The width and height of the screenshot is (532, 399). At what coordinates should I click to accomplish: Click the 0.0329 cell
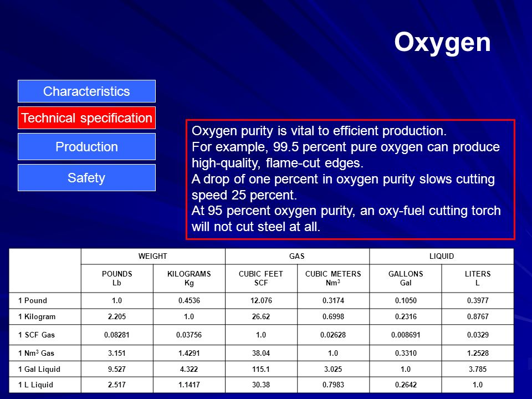pyautogui.click(x=478, y=335)
